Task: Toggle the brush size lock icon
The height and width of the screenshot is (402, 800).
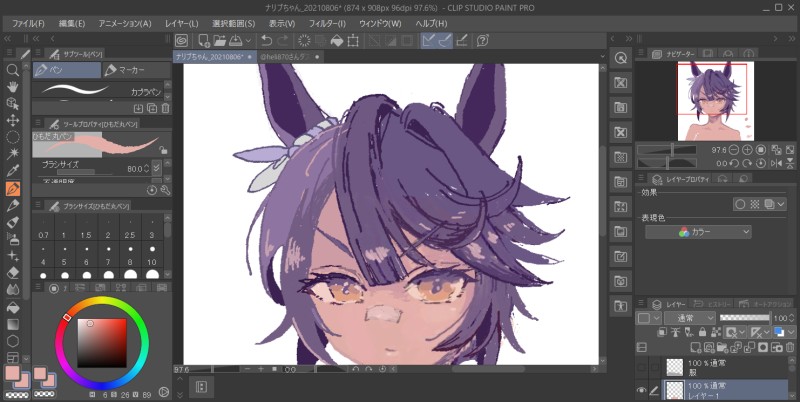Action: pyautogui.click(x=163, y=149)
